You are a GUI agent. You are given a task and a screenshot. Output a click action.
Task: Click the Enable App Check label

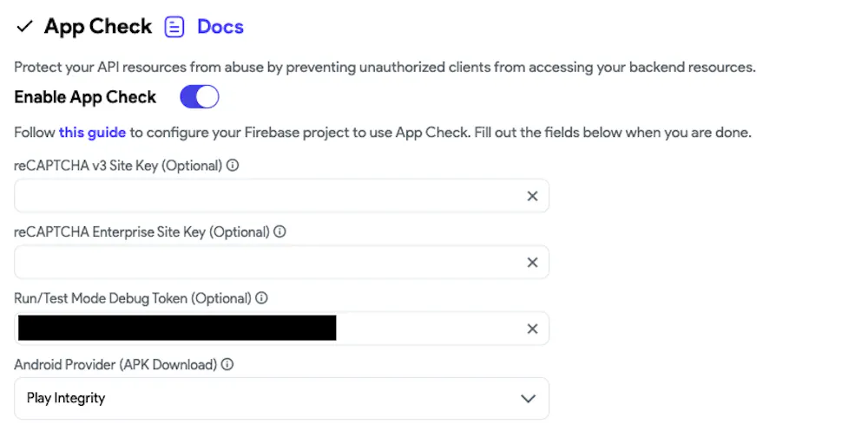tap(85, 97)
